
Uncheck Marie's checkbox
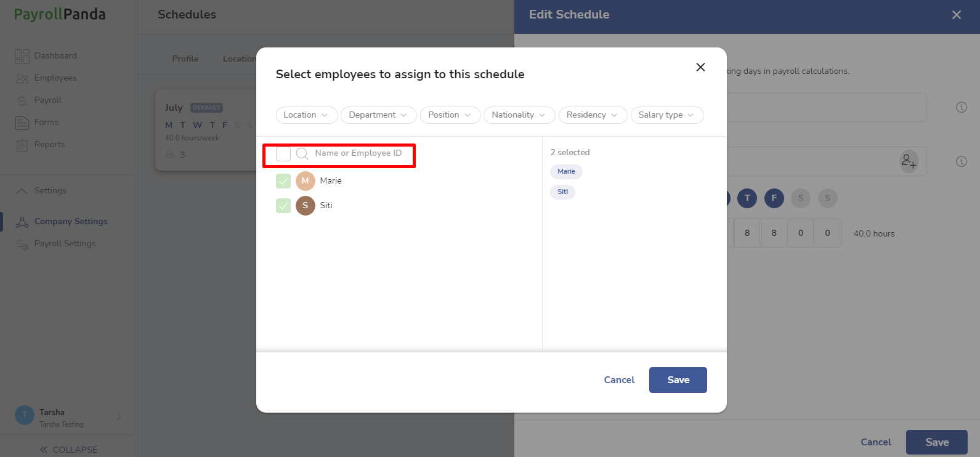point(283,181)
